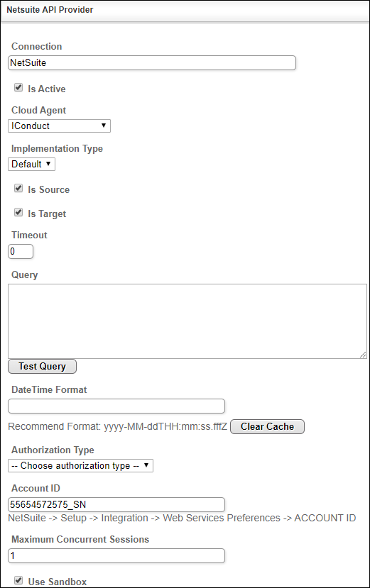Click the Use Sandbox label text

pos(58,582)
